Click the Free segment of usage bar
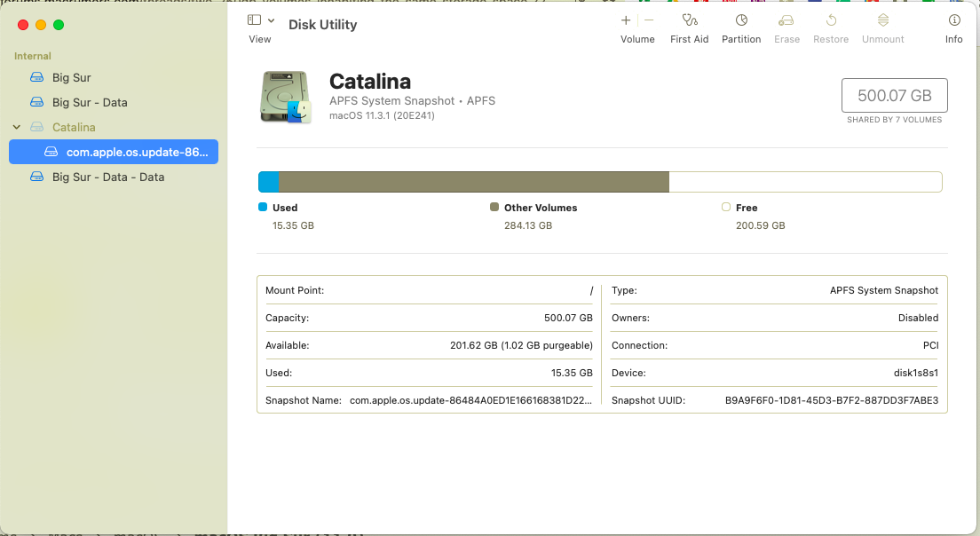The height and width of the screenshot is (536, 980). point(806,182)
